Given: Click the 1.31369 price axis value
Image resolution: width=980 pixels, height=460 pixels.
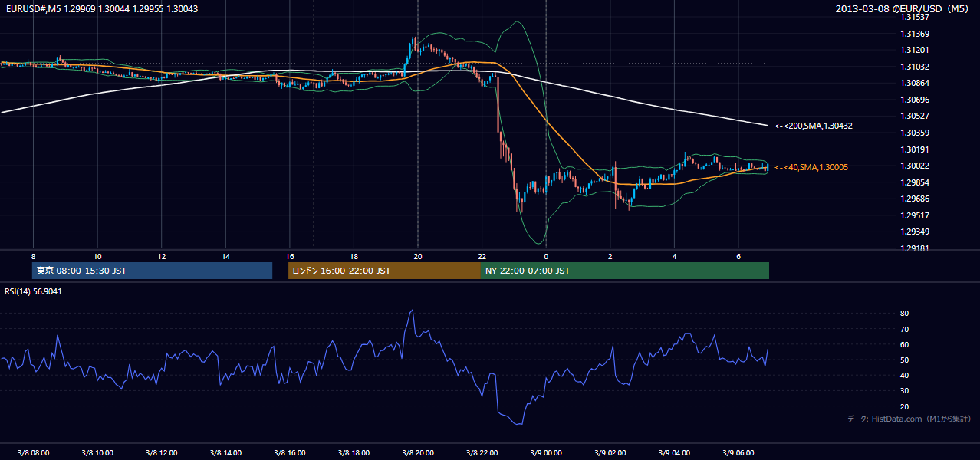Looking at the screenshot, I should tap(915, 34).
